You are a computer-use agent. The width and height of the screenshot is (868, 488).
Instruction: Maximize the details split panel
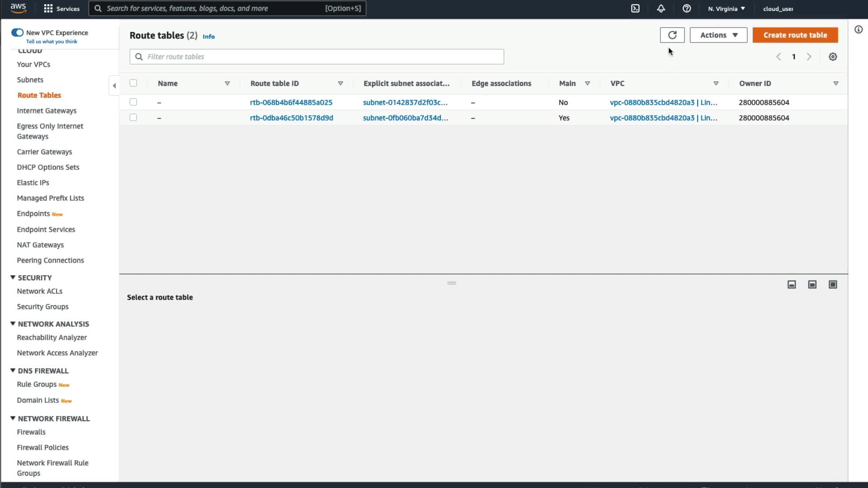coord(832,285)
